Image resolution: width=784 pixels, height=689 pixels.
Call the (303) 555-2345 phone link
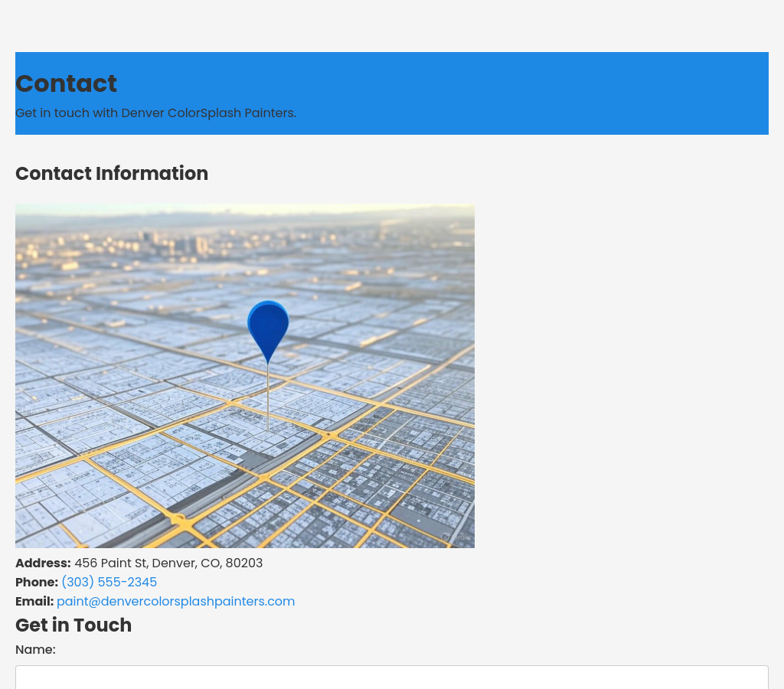click(x=109, y=583)
